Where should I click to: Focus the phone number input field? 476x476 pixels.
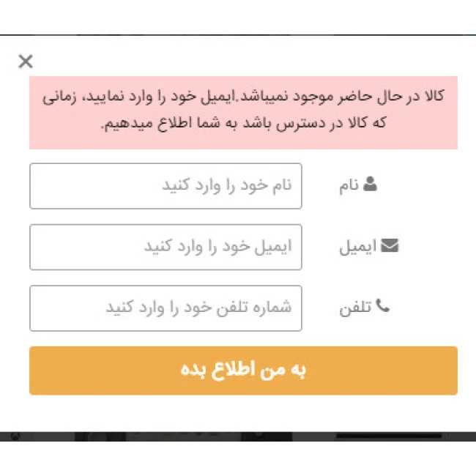click(x=166, y=308)
